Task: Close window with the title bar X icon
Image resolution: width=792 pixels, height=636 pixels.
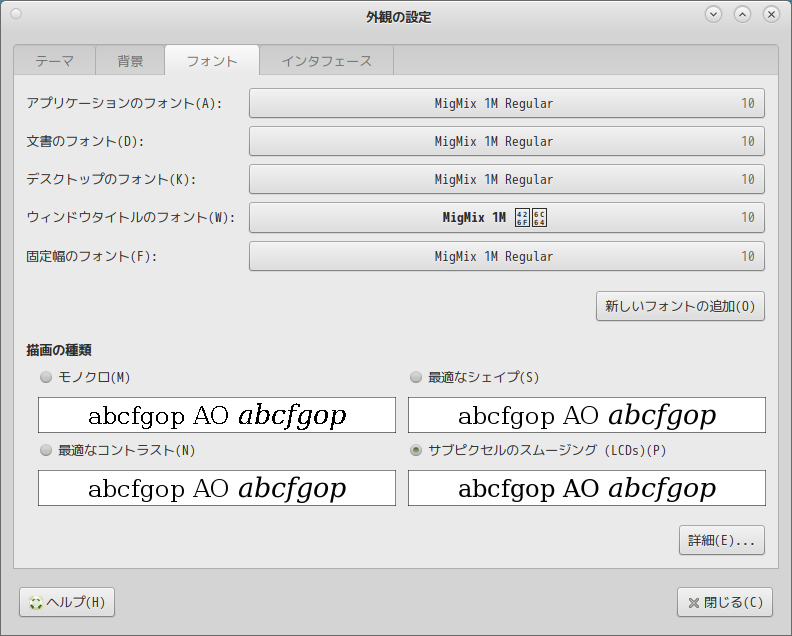Action: tap(771, 15)
